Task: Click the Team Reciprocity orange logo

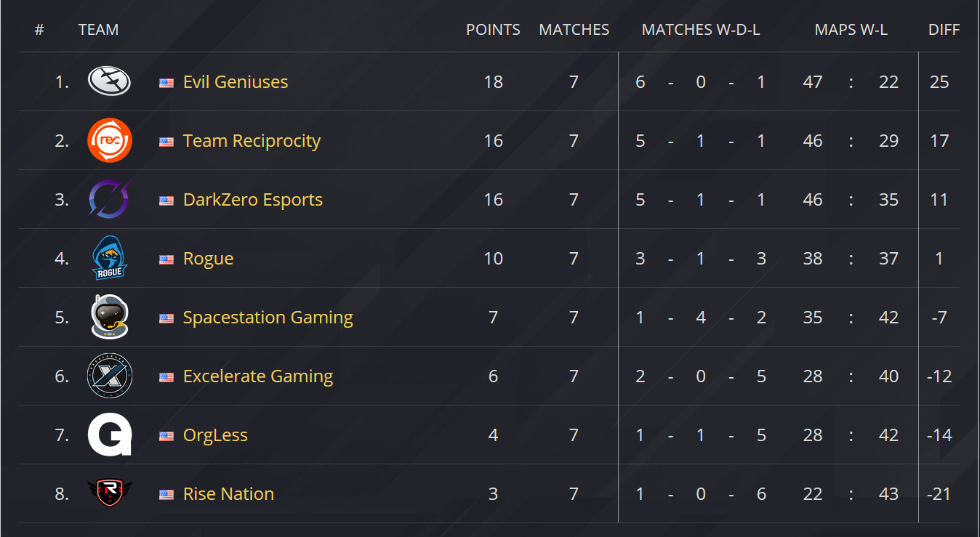Action: 109,141
